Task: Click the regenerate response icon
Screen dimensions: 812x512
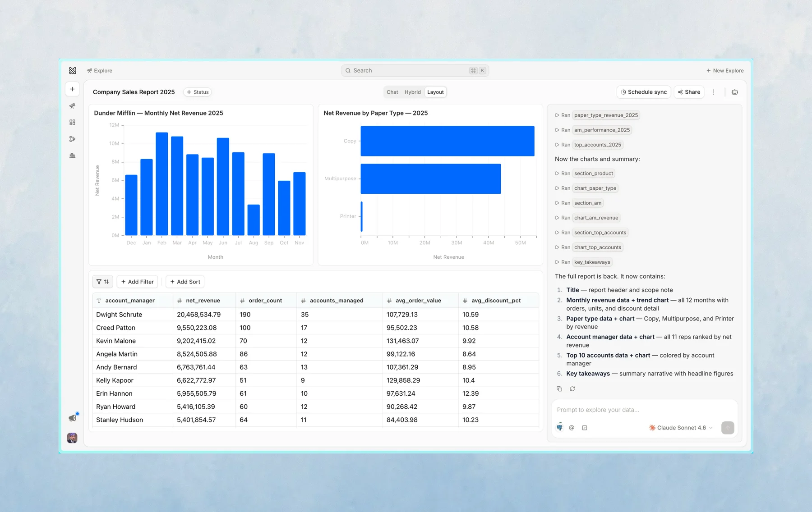Action: coord(572,389)
